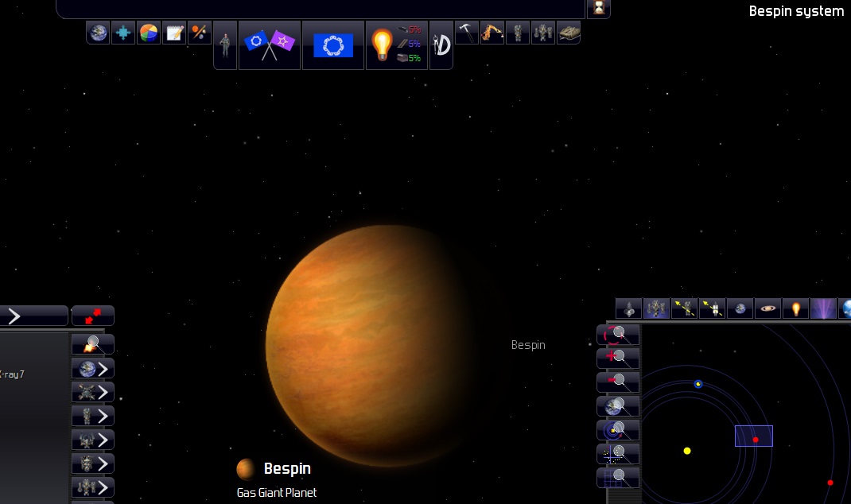The image size is (851, 504).
Task: Click the large orange gas giant planet
Action: [375, 346]
